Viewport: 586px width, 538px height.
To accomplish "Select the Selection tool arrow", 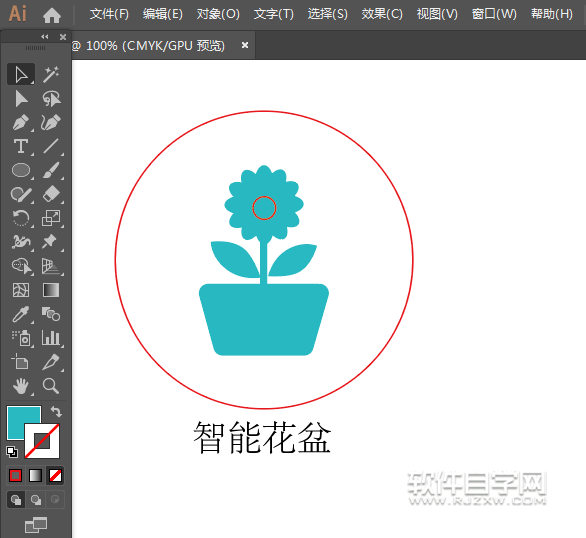I will point(21,74).
